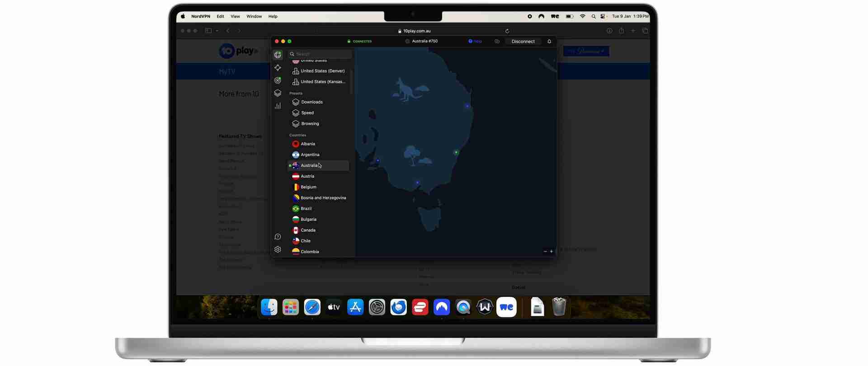Choose the Downloads preset
The height and width of the screenshot is (366, 868).
coord(319,102)
